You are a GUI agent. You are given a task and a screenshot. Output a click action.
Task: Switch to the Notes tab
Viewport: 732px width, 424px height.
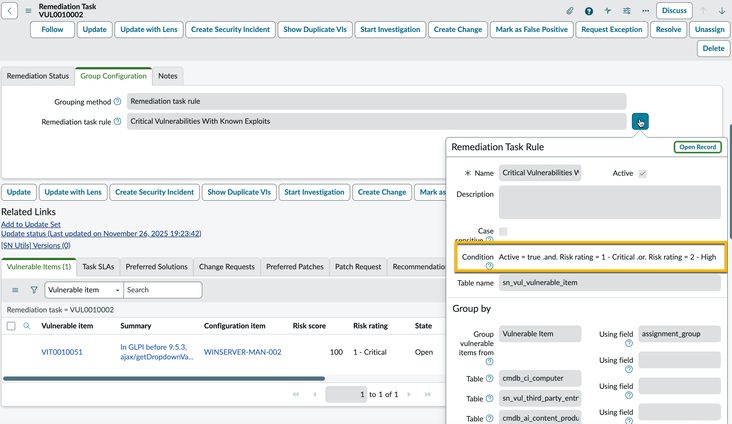coord(168,76)
